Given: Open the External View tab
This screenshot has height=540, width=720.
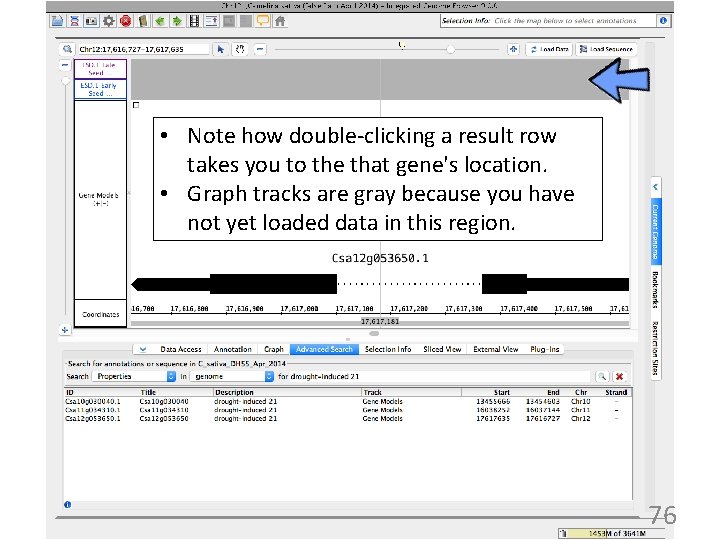Looking at the screenshot, I should click(495, 349).
